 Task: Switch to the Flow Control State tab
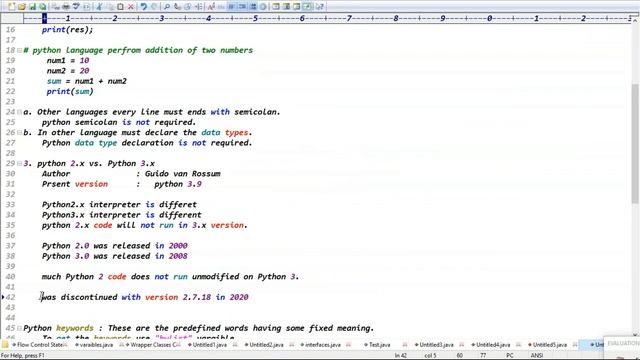click(40, 345)
